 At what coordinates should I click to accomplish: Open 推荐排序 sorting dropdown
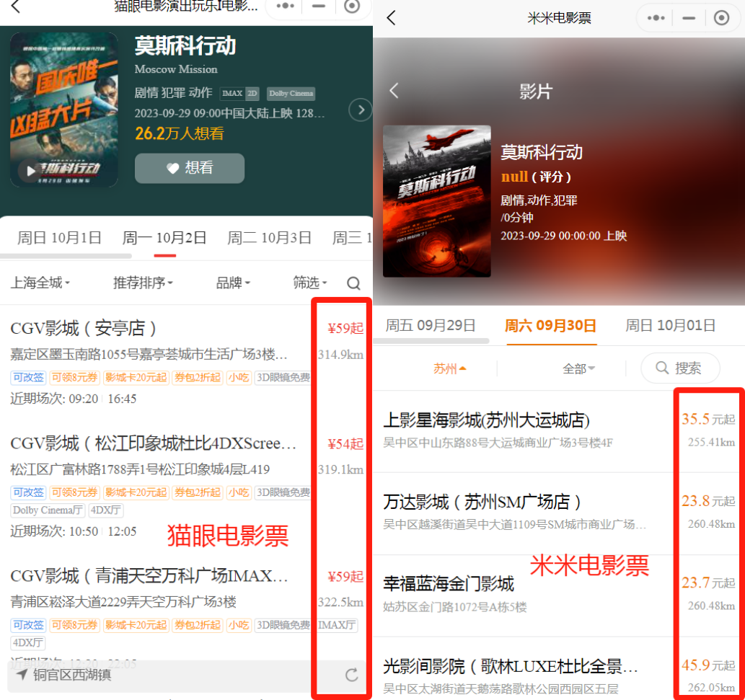click(x=143, y=283)
